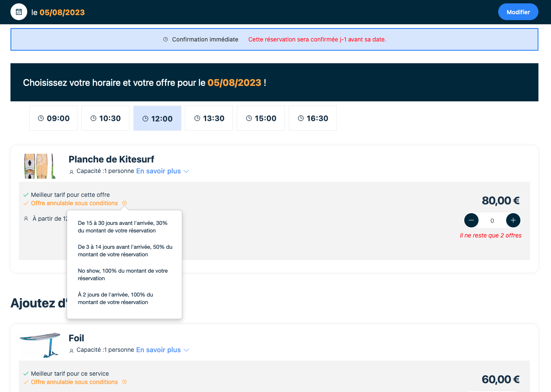Click the Kitesurf quantity input field
551x392 pixels.
tap(492, 221)
